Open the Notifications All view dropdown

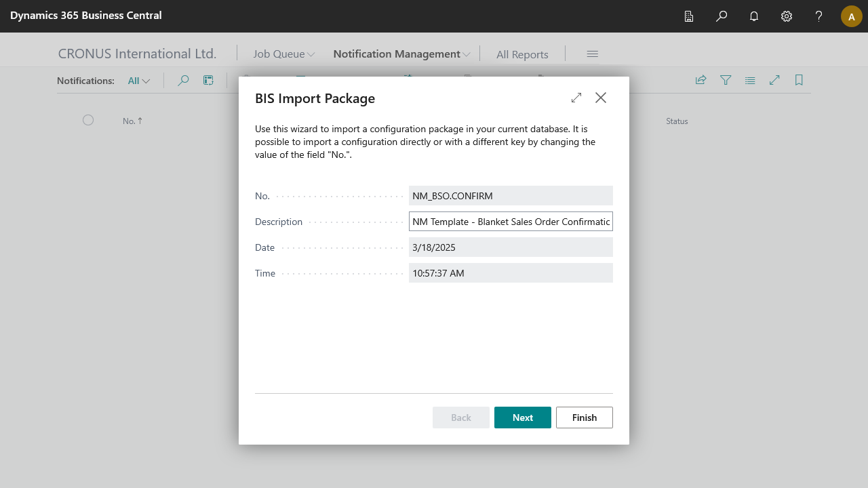click(139, 81)
